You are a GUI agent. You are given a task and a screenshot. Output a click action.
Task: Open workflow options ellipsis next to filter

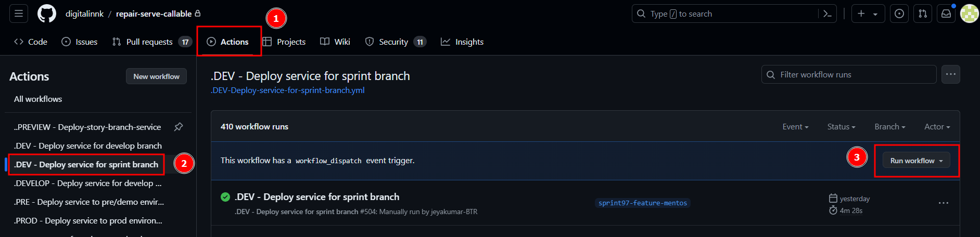(x=951, y=74)
